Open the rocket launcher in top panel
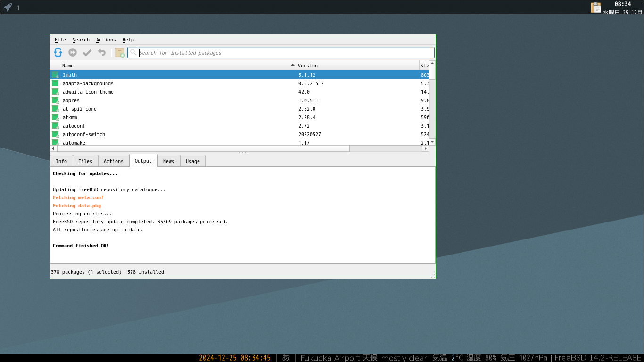The width and height of the screenshot is (644, 362). coord(8,7)
